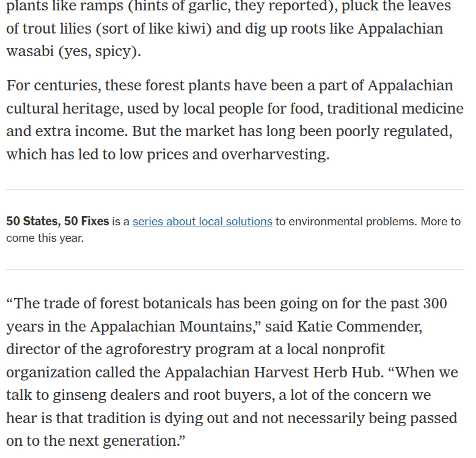Image resolution: width=476 pixels, height=458 pixels.
Task: Click "More to come this year" text
Action: tap(44, 238)
